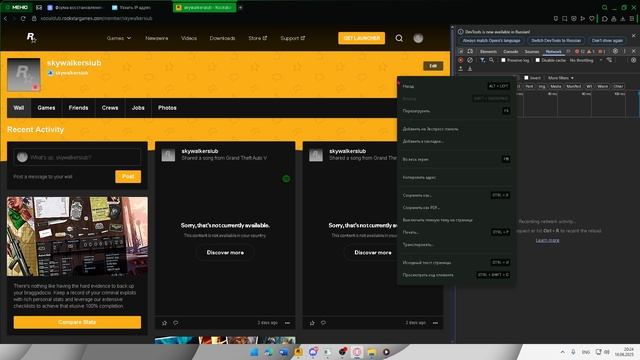This screenshot has height=360, width=640.
Task: Switch to the Console tab in DevTools
Action: click(511, 51)
